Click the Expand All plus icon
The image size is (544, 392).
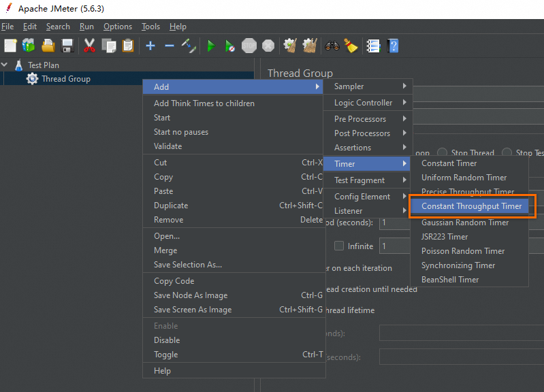click(x=150, y=46)
